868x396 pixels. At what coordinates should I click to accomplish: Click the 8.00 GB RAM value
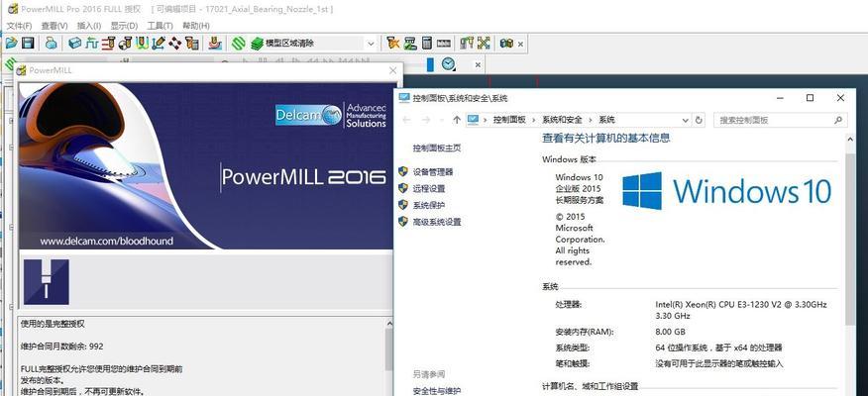[x=671, y=332]
